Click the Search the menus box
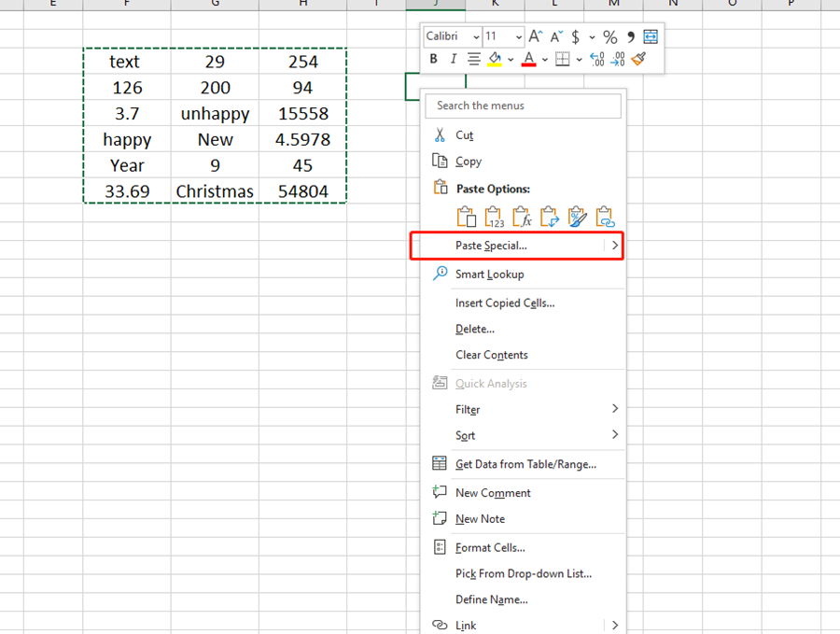Image resolution: width=840 pixels, height=634 pixels. [524, 106]
